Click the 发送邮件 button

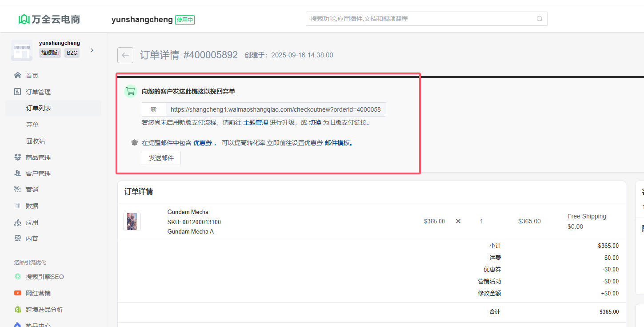(x=161, y=158)
